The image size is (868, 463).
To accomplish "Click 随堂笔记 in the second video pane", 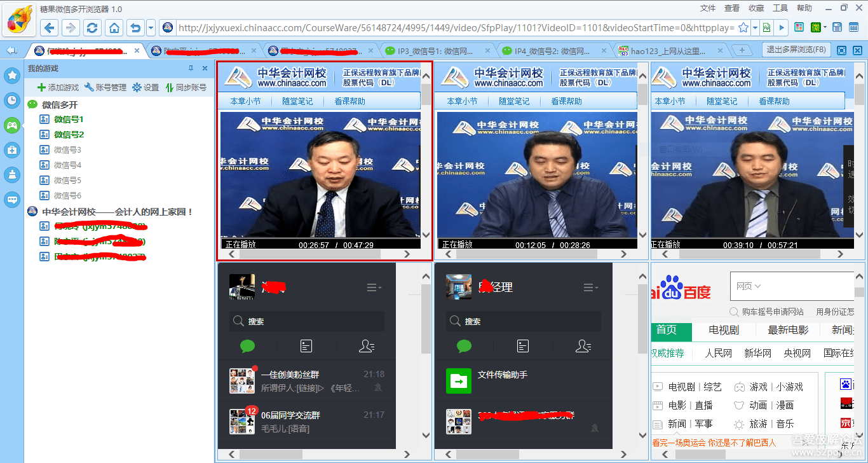I will click(514, 101).
